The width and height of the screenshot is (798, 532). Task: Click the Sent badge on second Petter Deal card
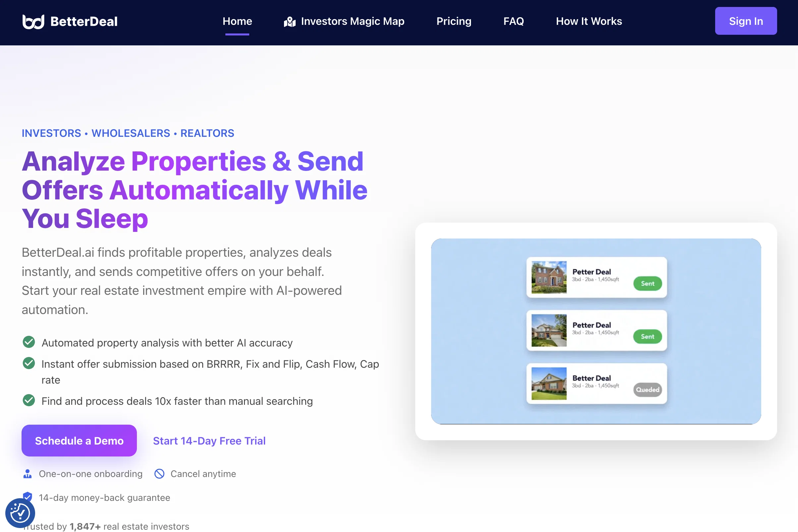point(647,337)
